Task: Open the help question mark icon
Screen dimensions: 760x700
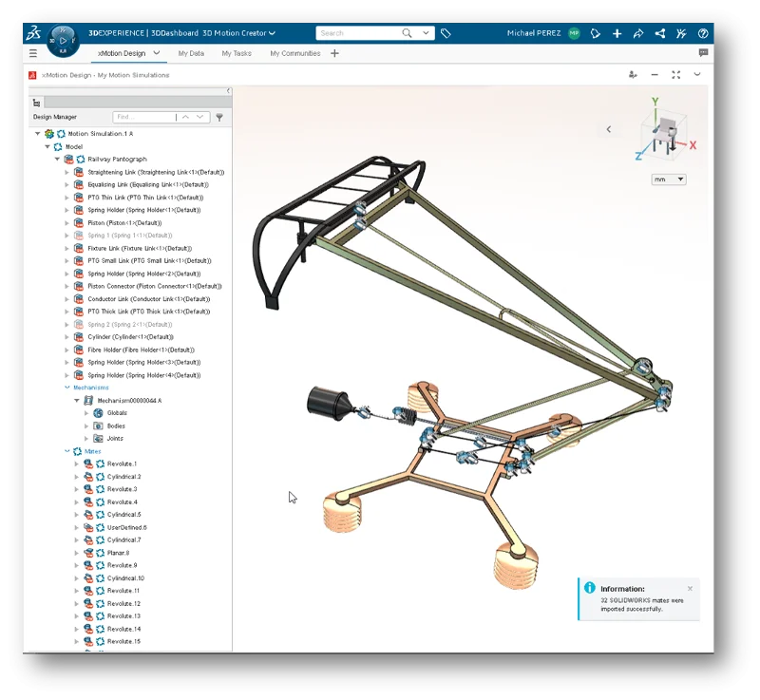Action: (x=702, y=33)
